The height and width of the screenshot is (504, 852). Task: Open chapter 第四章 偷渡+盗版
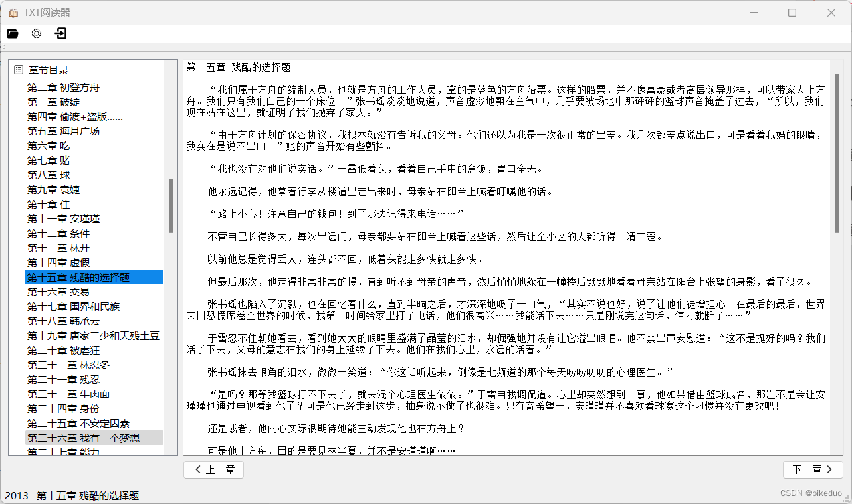click(75, 116)
